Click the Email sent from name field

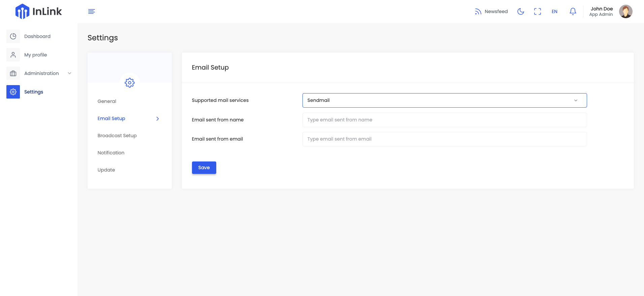tap(444, 120)
